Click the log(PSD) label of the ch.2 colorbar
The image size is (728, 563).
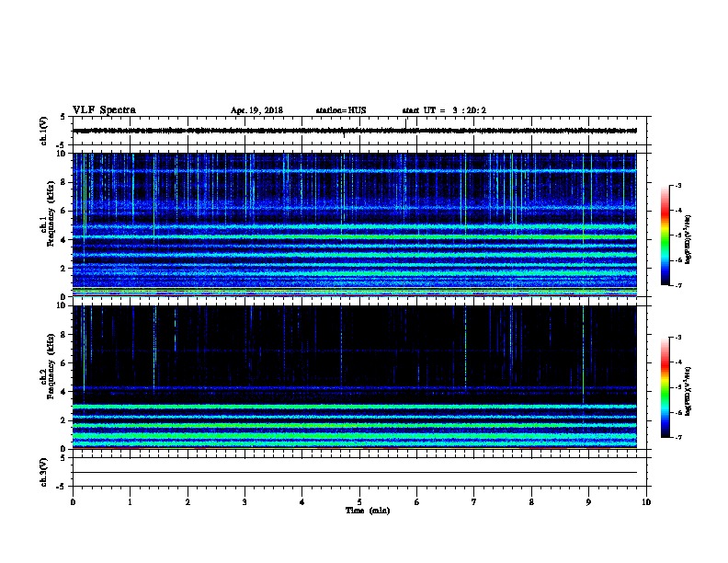click(688, 391)
